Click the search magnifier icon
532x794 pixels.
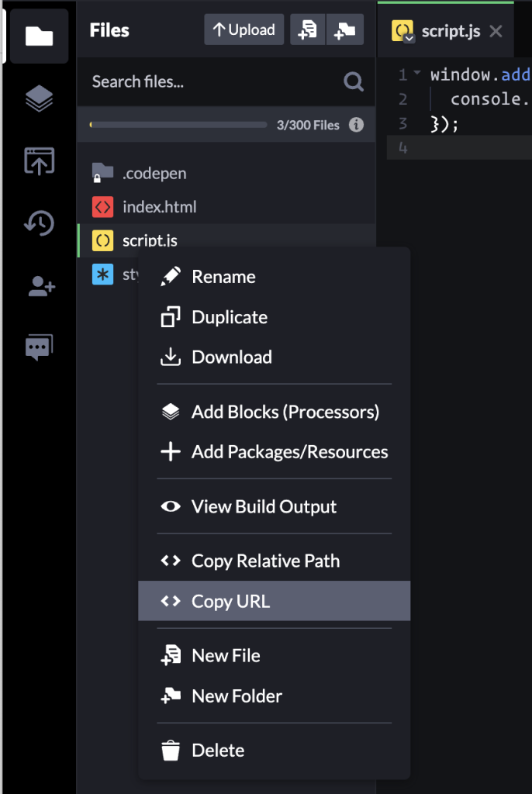[x=354, y=81]
